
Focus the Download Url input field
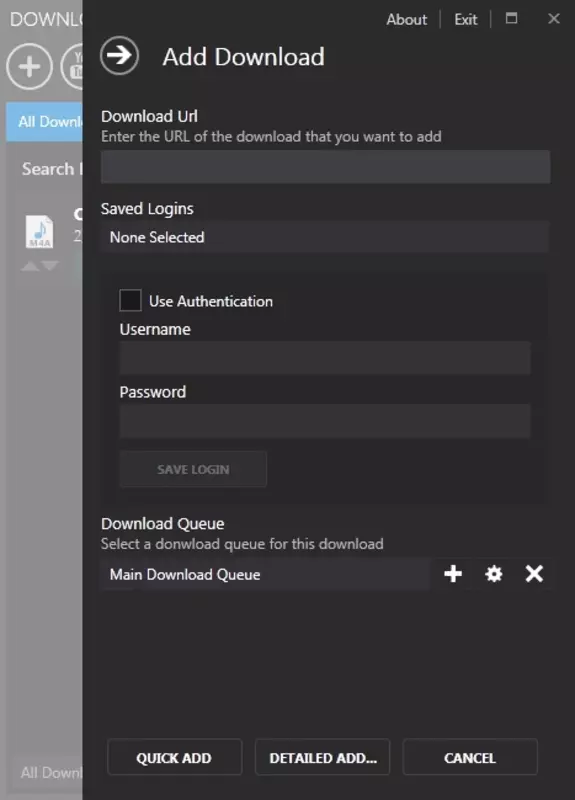(326, 166)
